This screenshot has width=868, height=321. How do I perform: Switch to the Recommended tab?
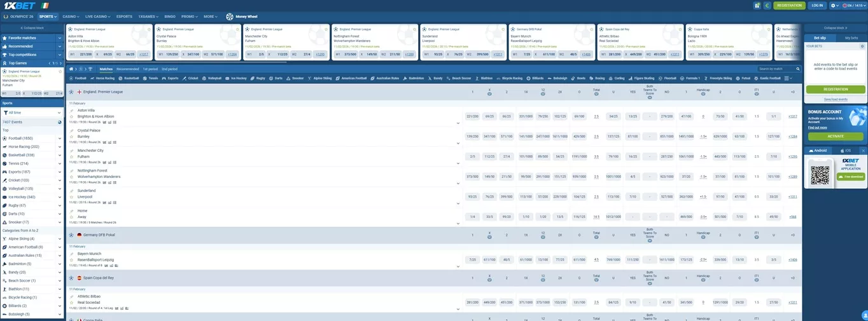[x=127, y=69]
